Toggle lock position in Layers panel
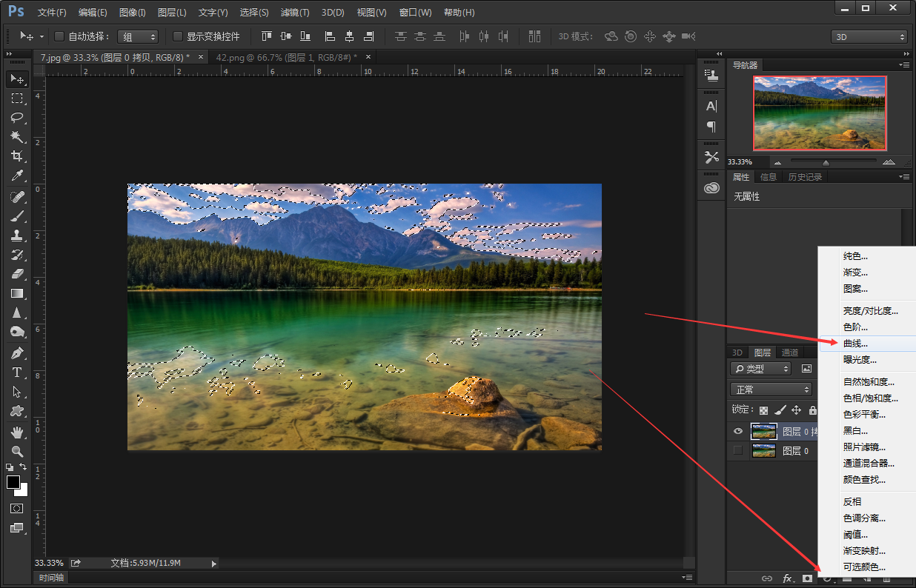This screenshot has height=588, width=916. tap(796, 410)
